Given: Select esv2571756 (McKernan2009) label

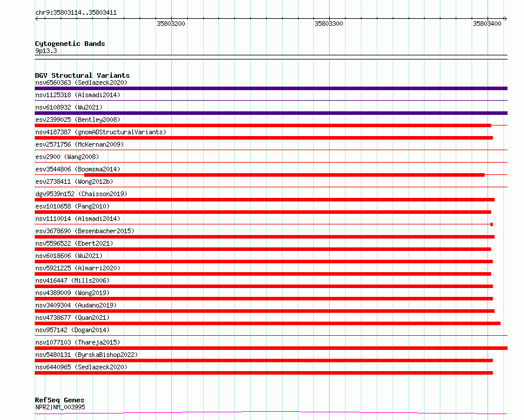Looking at the screenshot, I should tap(79, 144).
